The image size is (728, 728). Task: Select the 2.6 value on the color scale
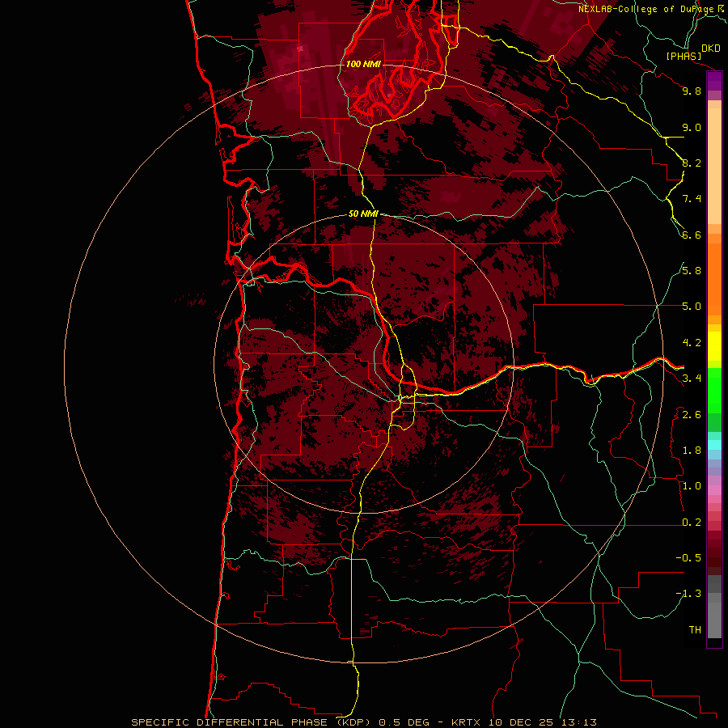click(692, 415)
